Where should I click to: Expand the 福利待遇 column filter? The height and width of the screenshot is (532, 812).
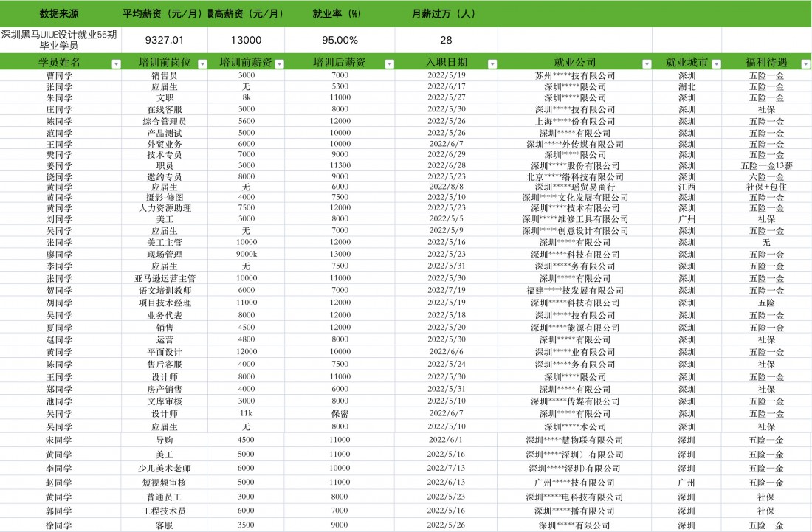click(x=805, y=64)
